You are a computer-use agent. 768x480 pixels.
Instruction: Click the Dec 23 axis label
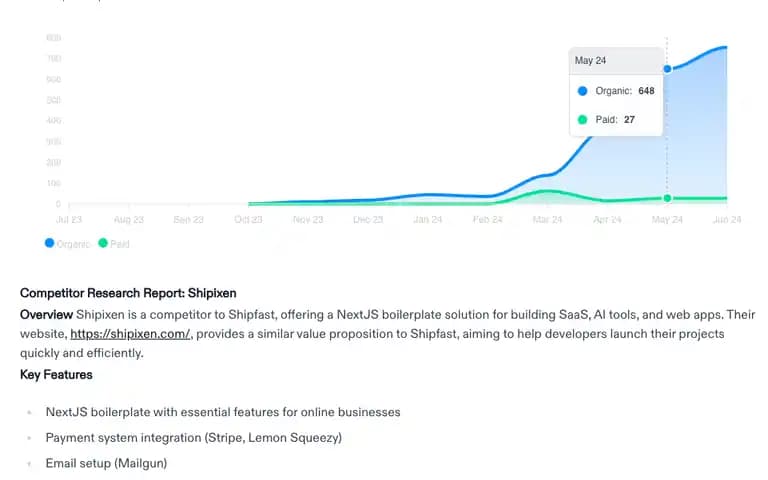click(x=368, y=219)
